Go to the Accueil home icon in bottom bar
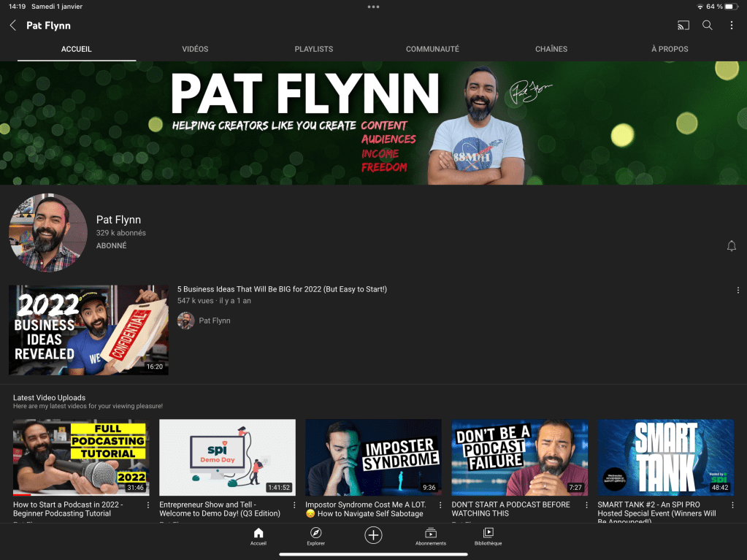The image size is (747, 560). 258,537
